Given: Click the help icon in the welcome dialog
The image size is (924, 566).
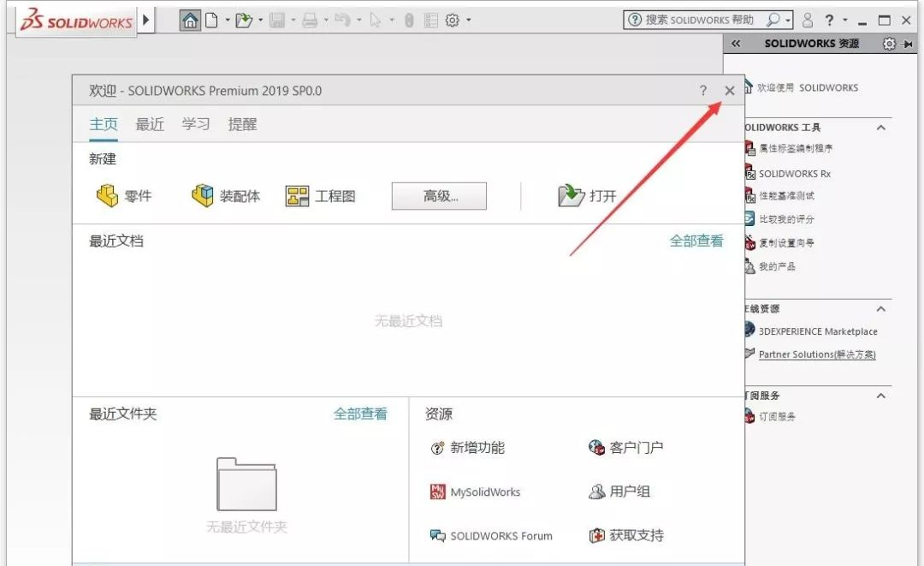Looking at the screenshot, I should point(703,90).
